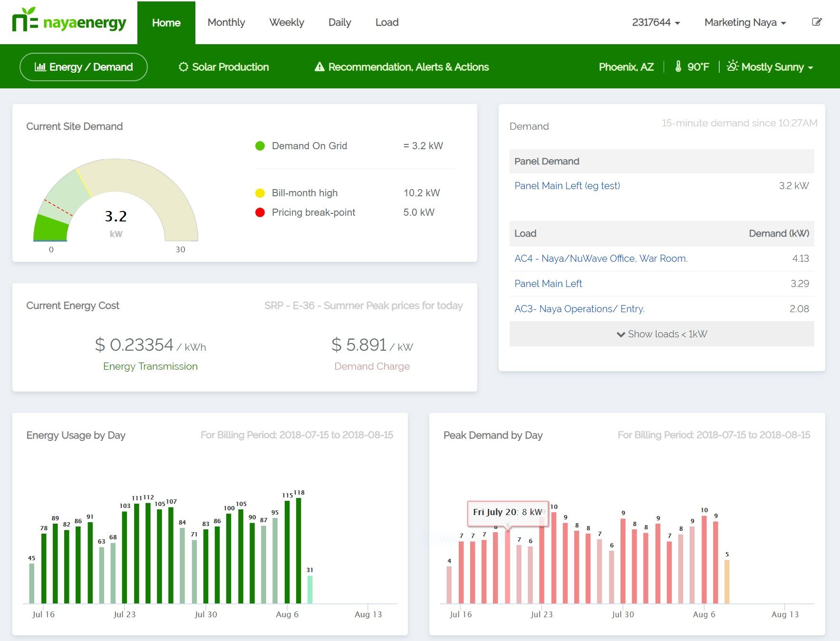Open Panel Main Left (eg test) link
This screenshot has width=840, height=641.
point(567,186)
